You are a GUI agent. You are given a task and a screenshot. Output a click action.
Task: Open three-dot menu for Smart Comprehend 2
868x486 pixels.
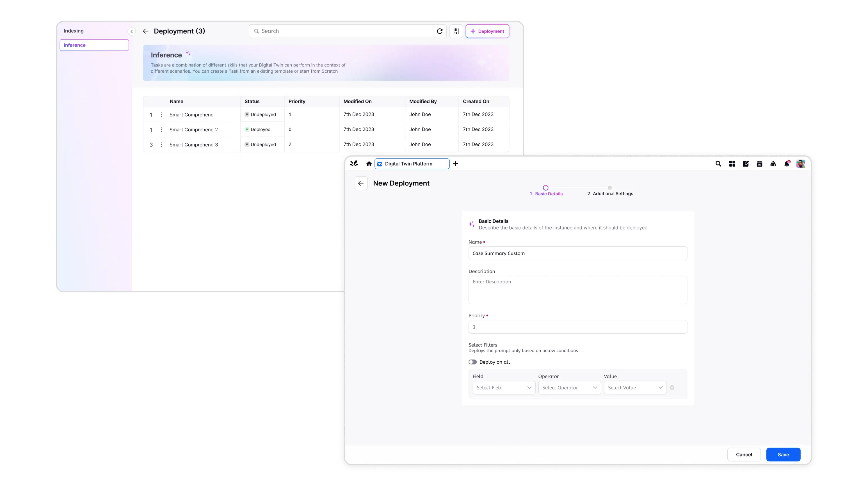point(162,130)
